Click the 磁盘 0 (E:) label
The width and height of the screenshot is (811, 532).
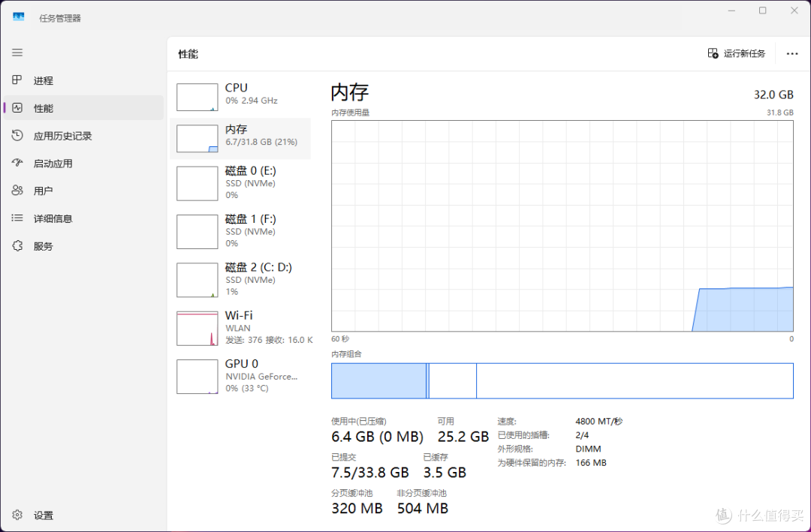click(x=251, y=170)
